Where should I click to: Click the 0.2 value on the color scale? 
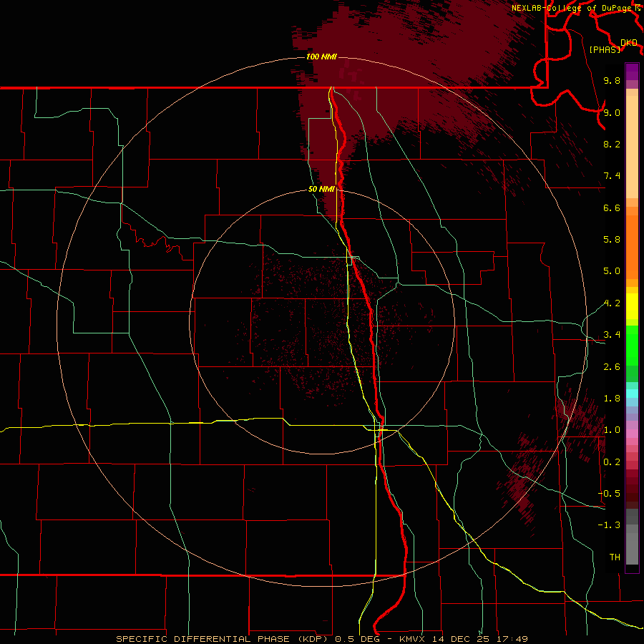pyautogui.click(x=612, y=462)
